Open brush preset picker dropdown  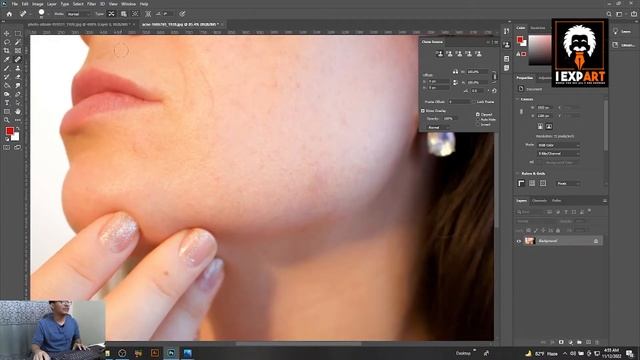(x=48, y=14)
